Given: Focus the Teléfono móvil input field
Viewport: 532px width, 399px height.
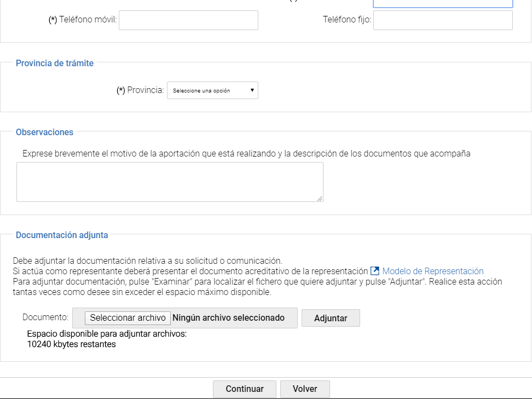Looking at the screenshot, I should tap(188, 20).
